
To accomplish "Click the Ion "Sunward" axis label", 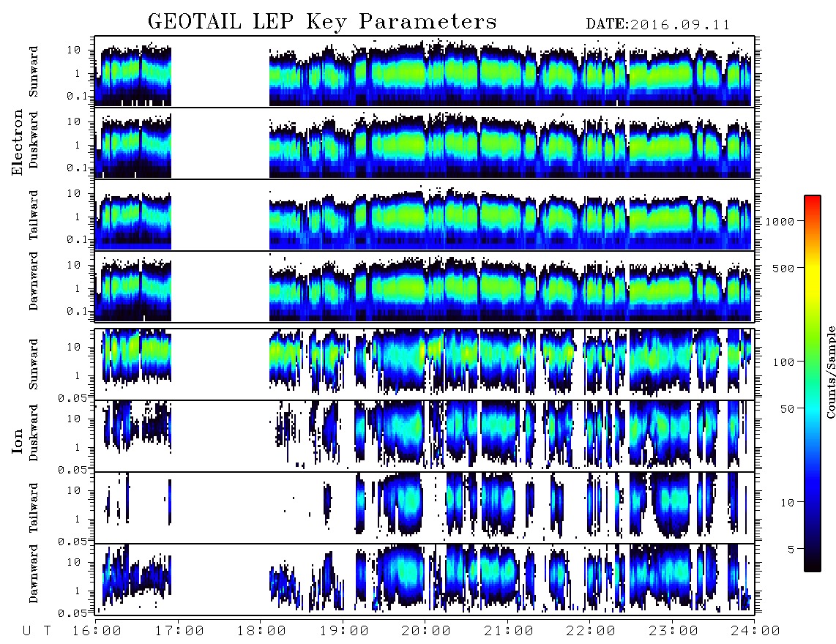I will tap(34, 364).
